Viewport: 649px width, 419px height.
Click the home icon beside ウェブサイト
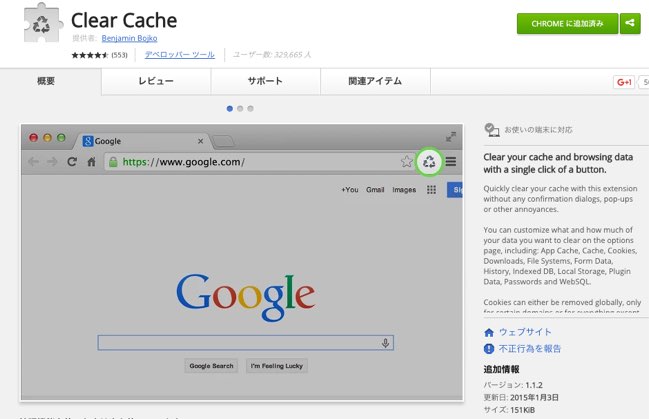[x=489, y=332]
